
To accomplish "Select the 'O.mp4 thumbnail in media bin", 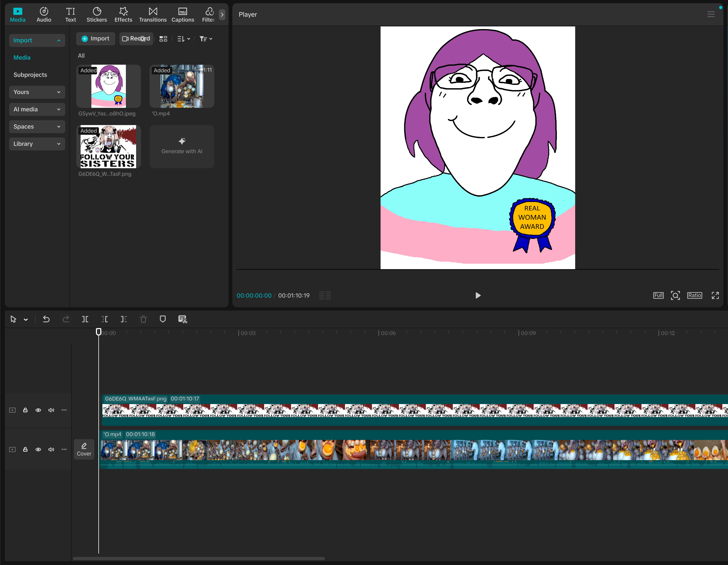I will [182, 86].
